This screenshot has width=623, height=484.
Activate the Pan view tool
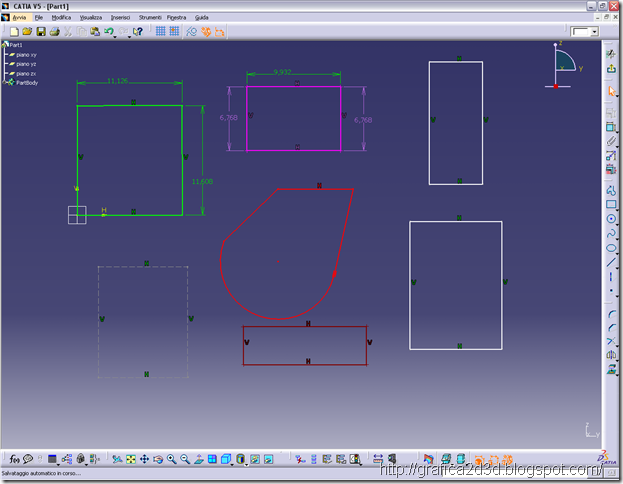[144, 459]
